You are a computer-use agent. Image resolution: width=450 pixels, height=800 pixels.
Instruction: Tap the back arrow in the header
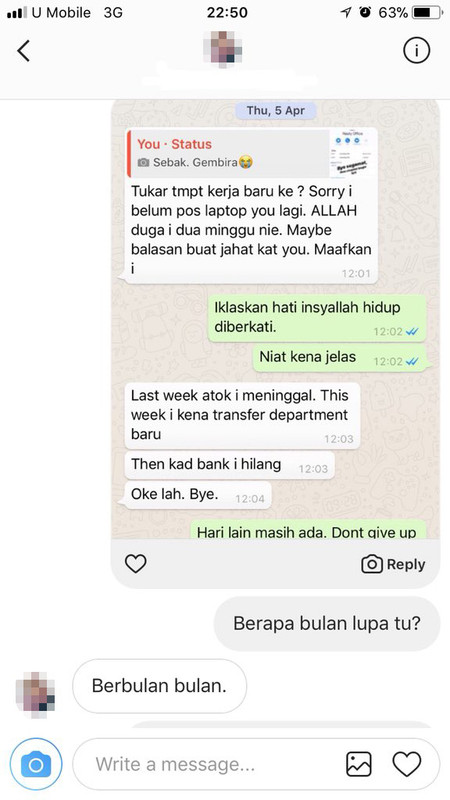tap(24, 51)
